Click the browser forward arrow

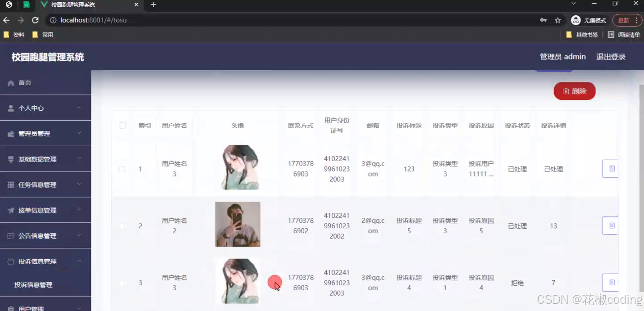coord(21,20)
